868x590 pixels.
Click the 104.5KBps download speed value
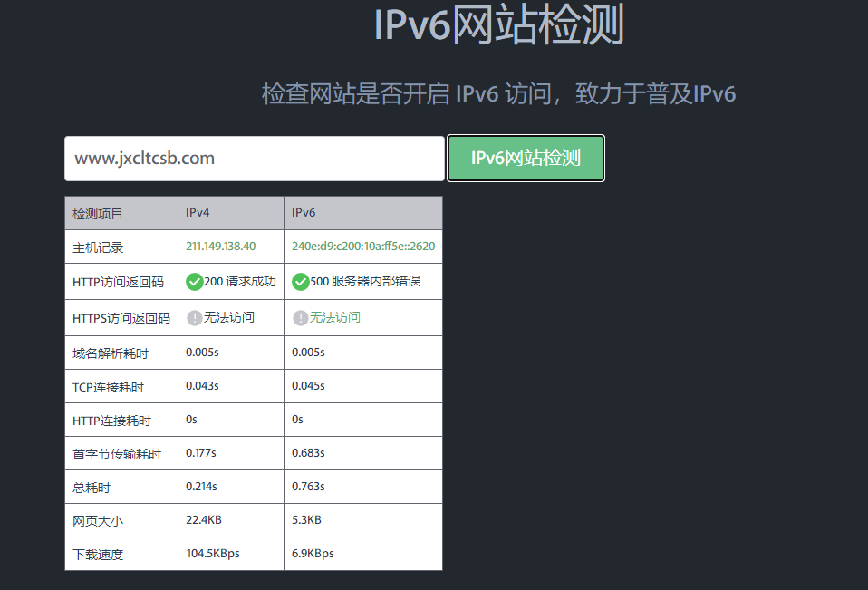(x=213, y=554)
